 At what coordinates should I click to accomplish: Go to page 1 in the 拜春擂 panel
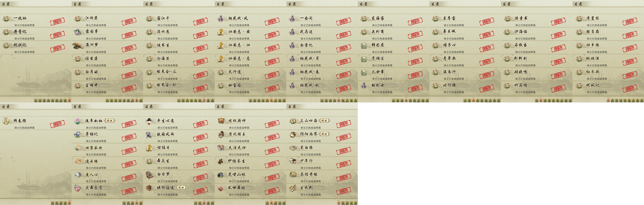tap(52, 203)
